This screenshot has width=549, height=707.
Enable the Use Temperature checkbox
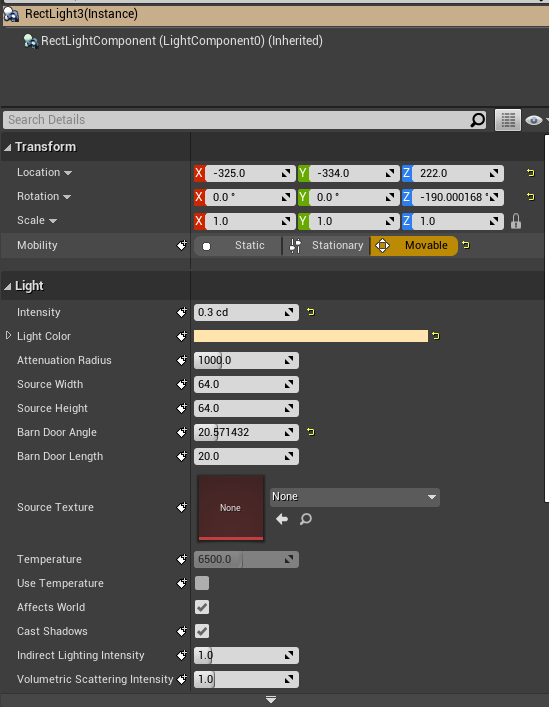tap(202, 583)
